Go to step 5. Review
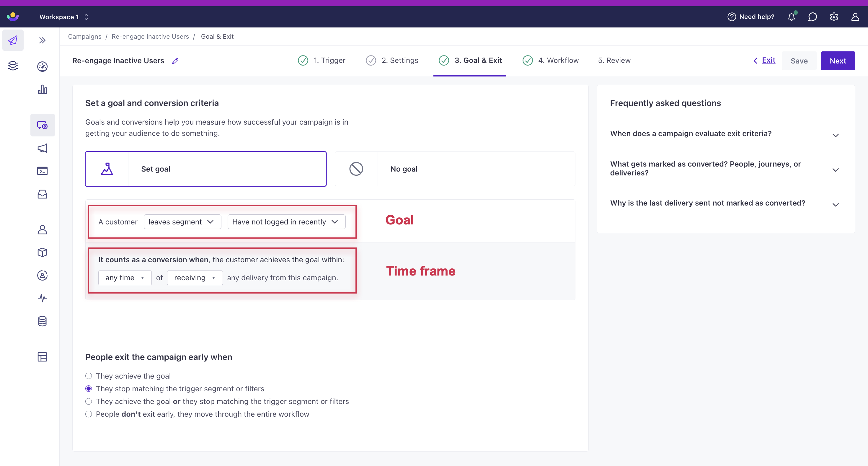This screenshot has width=868, height=466. point(614,61)
